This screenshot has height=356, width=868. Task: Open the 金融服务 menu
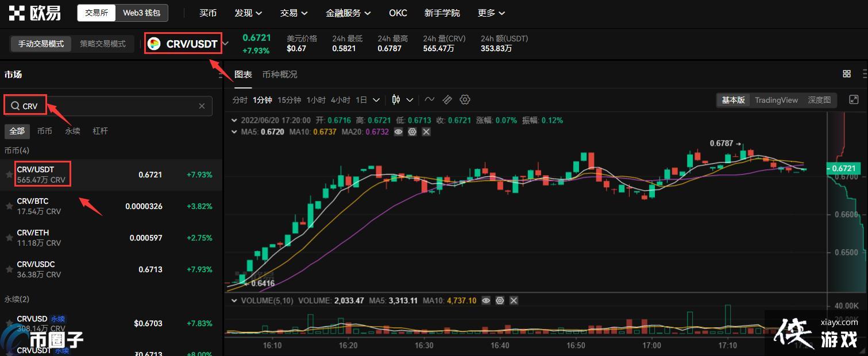click(348, 13)
